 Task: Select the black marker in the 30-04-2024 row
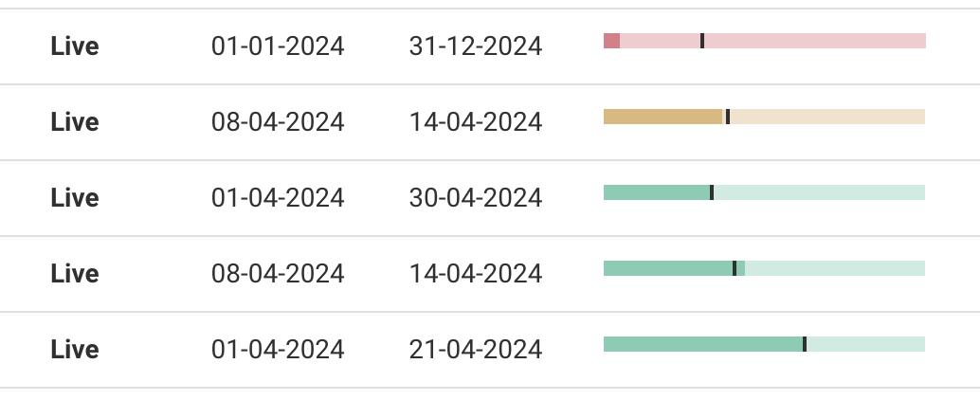click(712, 192)
